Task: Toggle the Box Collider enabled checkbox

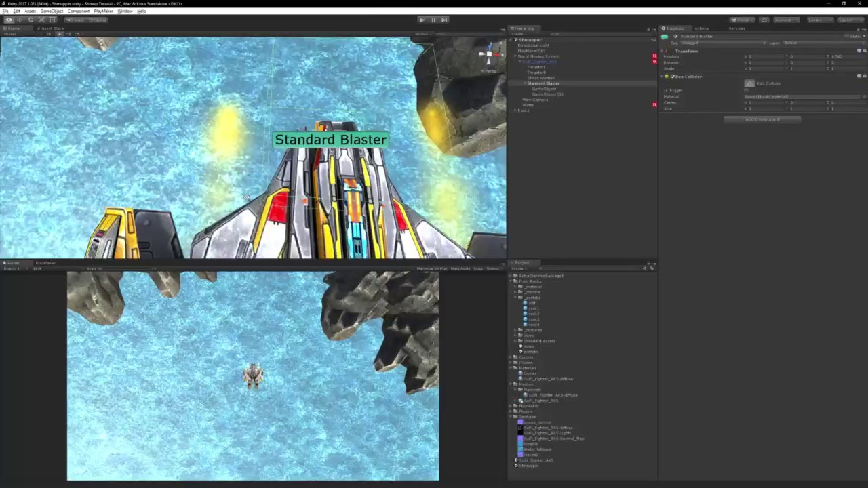Action: pyautogui.click(x=673, y=77)
